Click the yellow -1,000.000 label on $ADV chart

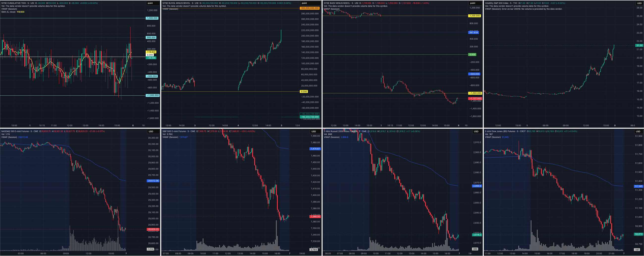(475, 93)
